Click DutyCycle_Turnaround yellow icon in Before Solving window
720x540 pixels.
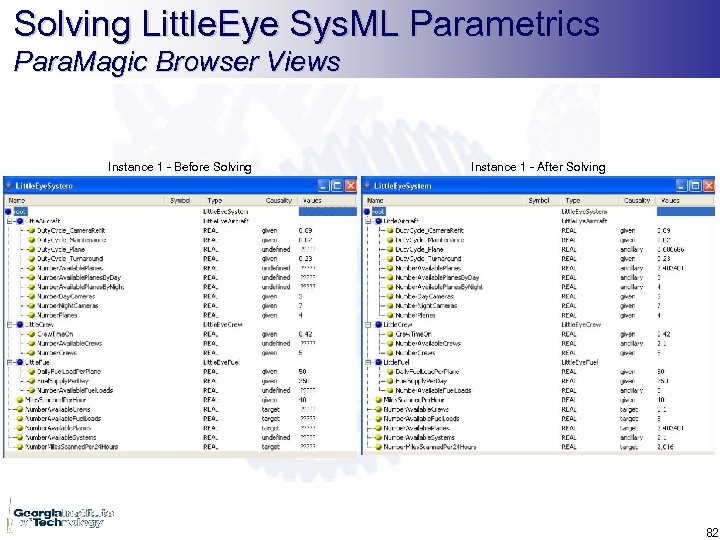point(32,259)
